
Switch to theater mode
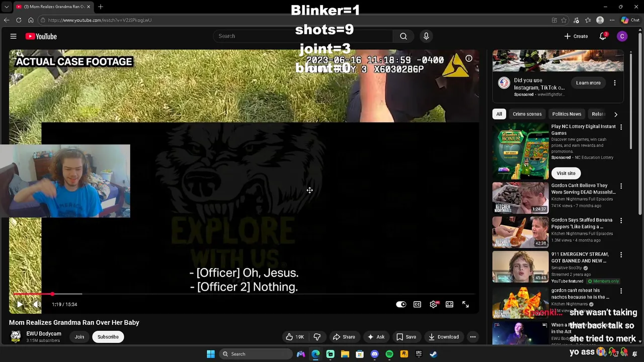click(449, 304)
